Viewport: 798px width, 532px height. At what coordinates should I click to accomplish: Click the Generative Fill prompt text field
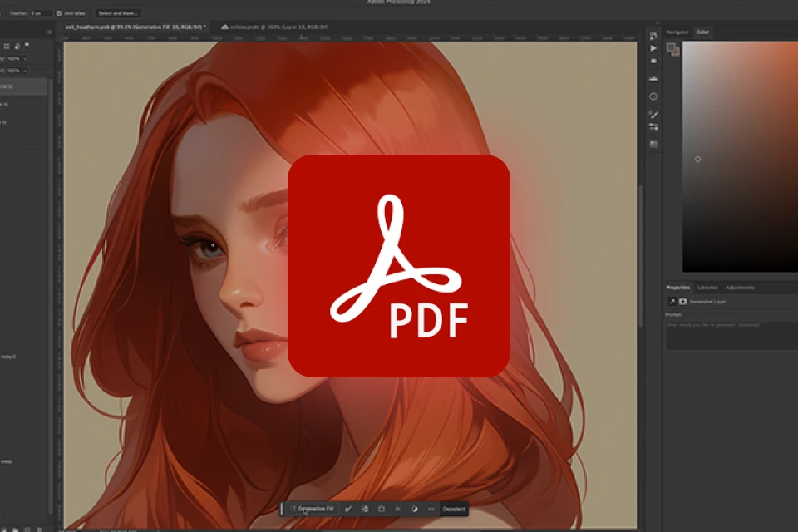pyautogui.click(x=731, y=336)
